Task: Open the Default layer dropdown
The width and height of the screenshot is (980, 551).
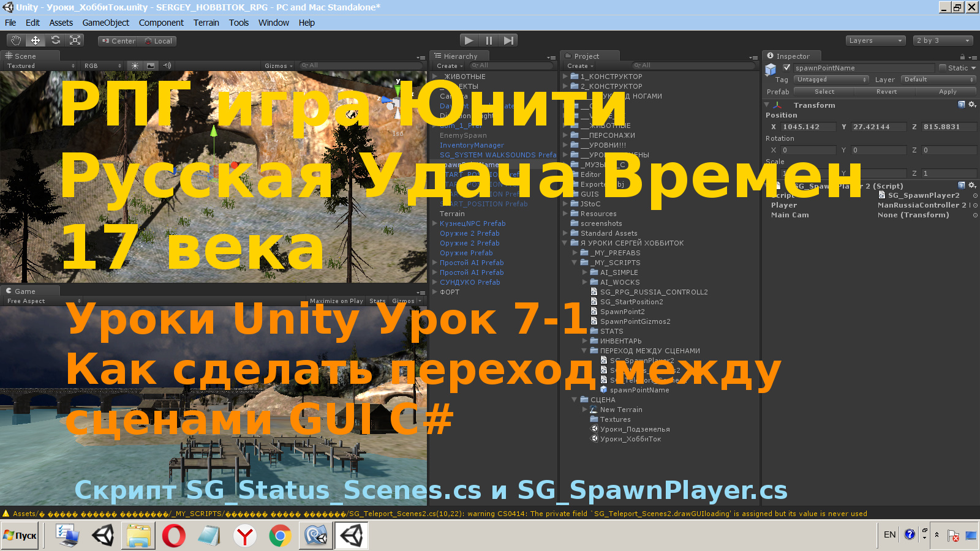Action: pyautogui.click(x=938, y=80)
